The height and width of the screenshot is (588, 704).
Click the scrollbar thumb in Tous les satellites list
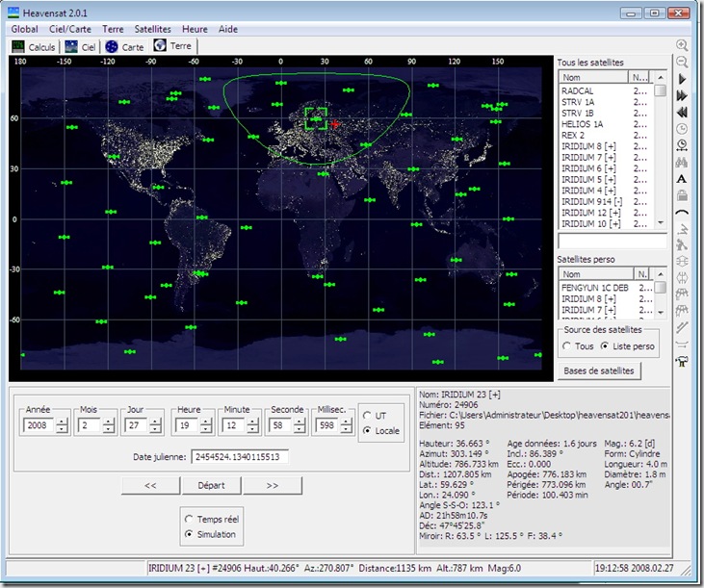pyautogui.click(x=661, y=90)
